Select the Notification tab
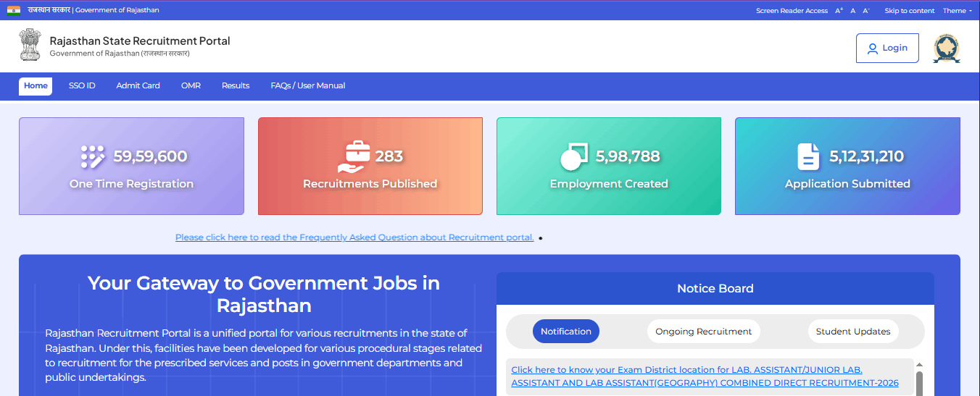The width and height of the screenshot is (980, 396). coord(566,332)
